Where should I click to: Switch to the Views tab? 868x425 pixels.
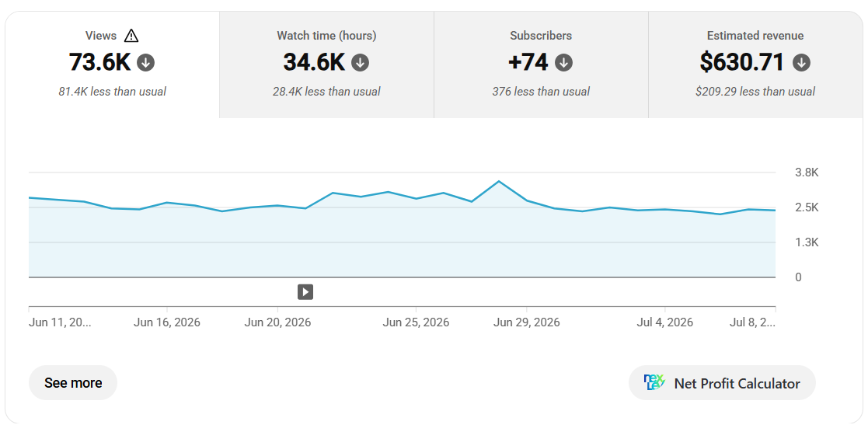click(113, 64)
